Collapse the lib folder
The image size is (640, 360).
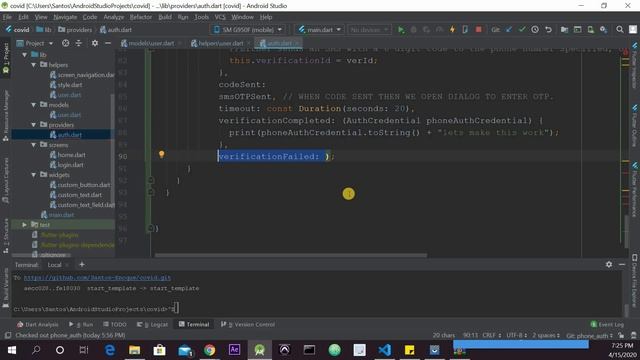click(x=25, y=55)
